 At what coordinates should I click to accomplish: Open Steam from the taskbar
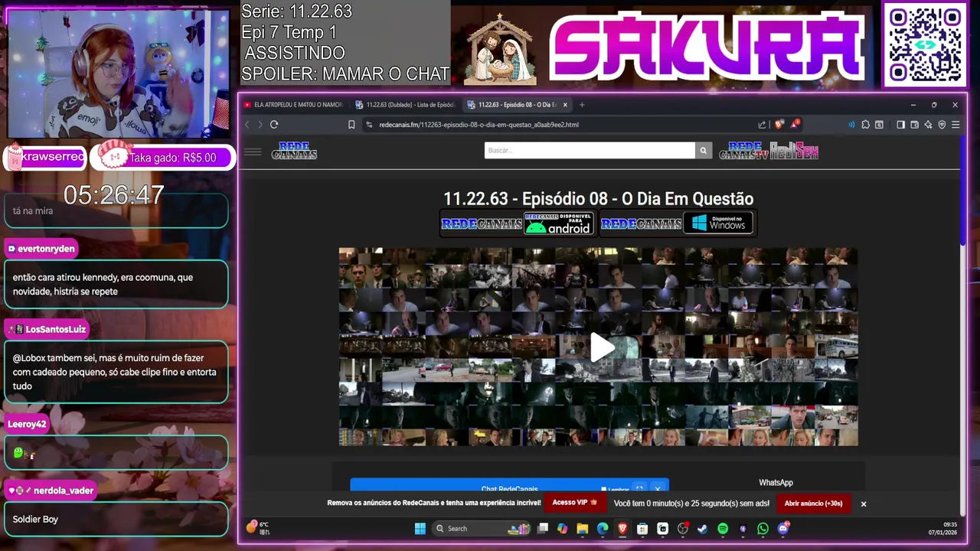(x=702, y=528)
